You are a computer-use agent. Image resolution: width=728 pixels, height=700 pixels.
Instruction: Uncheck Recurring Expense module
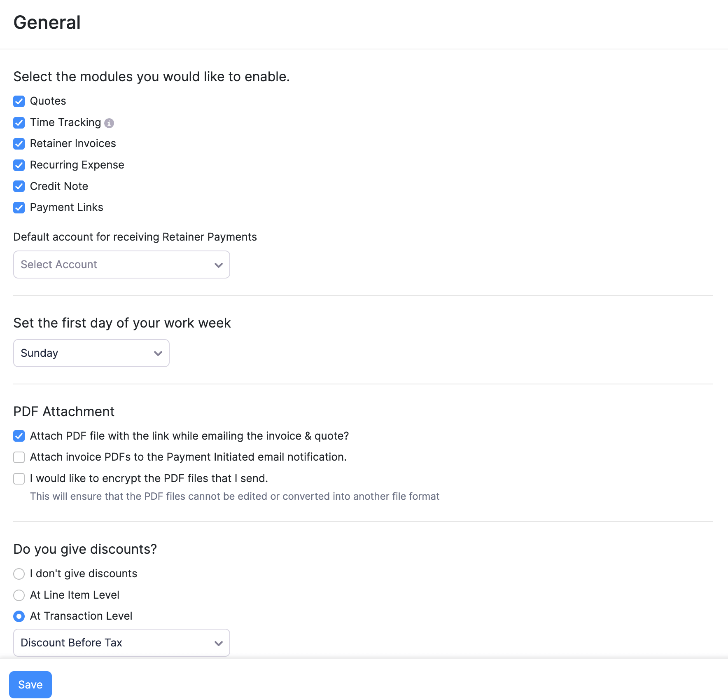click(19, 165)
